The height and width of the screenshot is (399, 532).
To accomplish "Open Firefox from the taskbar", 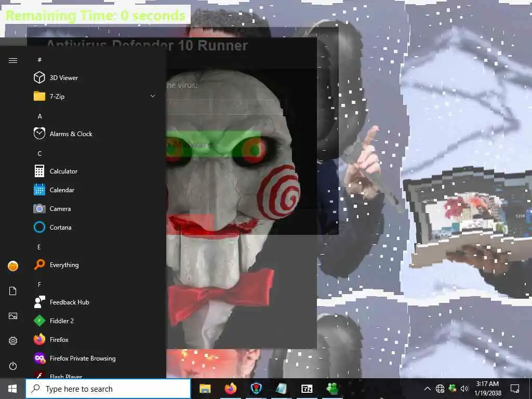I will tap(230, 389).
